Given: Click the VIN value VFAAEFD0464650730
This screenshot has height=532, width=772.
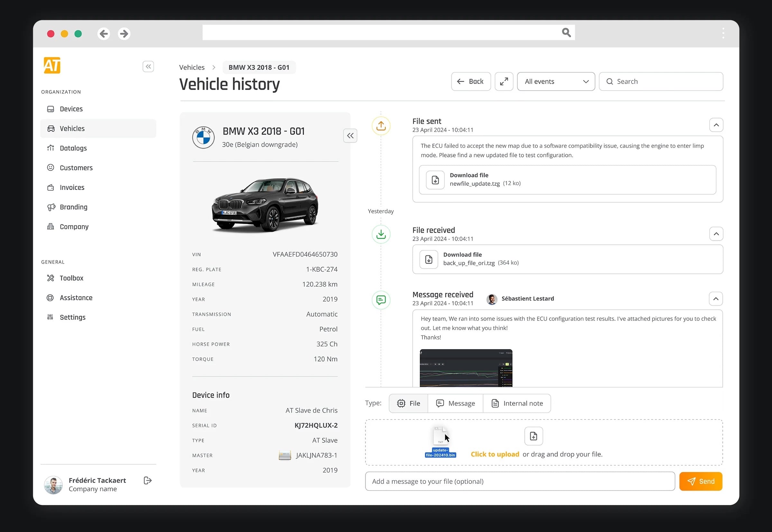Looking at the screenshot, I should (x=305, y=254).
